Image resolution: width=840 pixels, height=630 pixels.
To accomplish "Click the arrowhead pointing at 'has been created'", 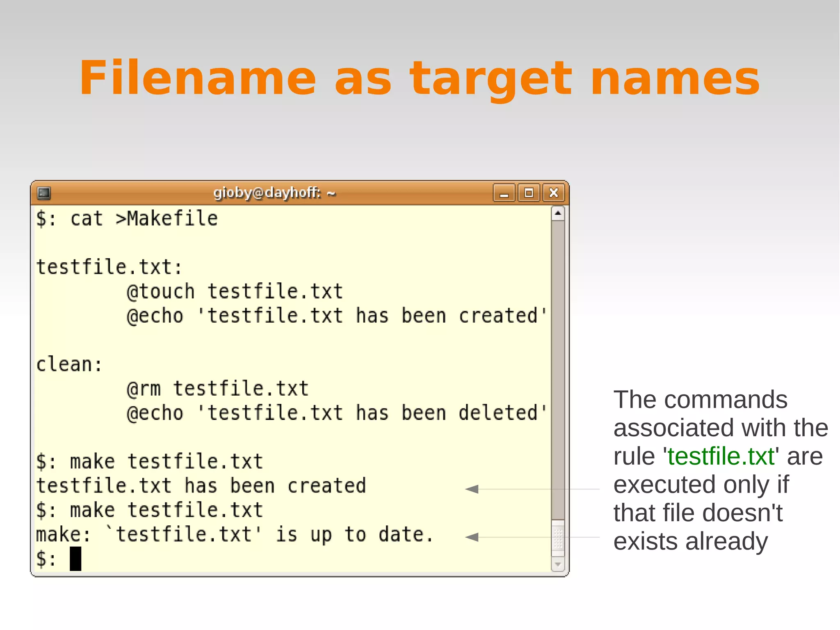I will point(472,489).
